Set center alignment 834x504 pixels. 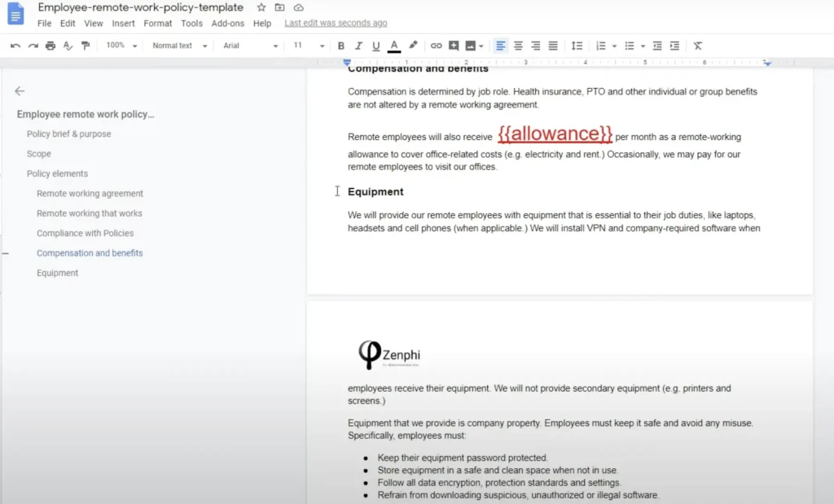(x=518, y=46)
